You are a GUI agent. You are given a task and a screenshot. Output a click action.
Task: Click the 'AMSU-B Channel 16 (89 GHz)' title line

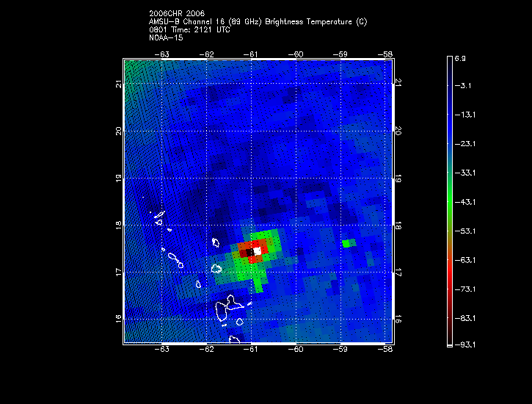258,22
